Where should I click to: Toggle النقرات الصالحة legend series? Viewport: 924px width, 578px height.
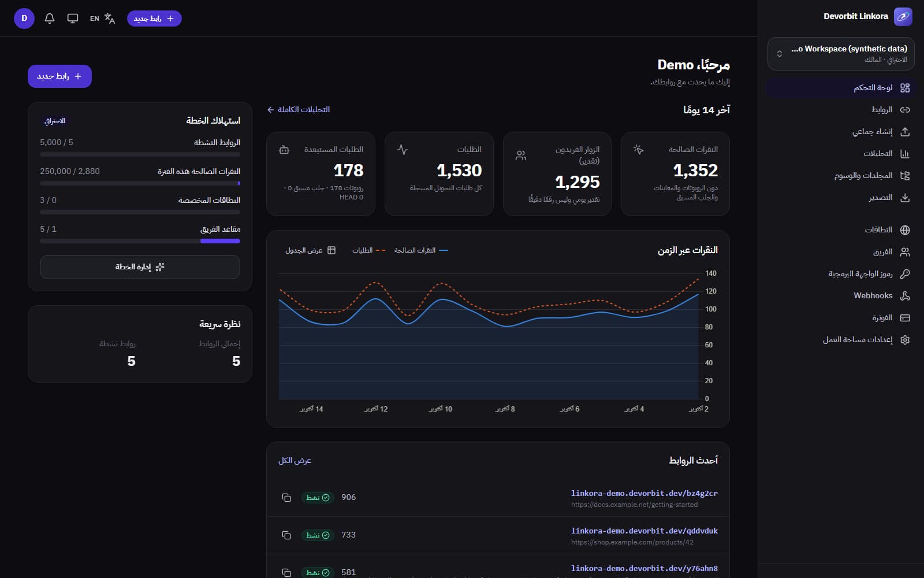click(421, 250)
